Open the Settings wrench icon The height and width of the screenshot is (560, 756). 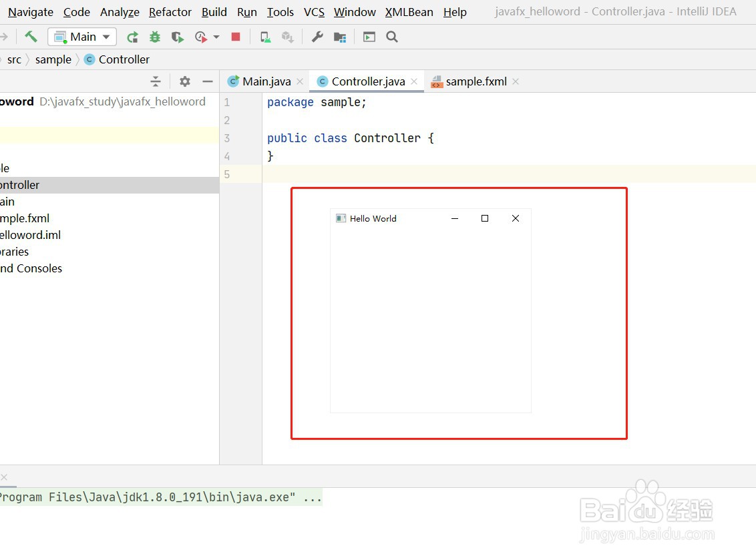coord(317,37)
